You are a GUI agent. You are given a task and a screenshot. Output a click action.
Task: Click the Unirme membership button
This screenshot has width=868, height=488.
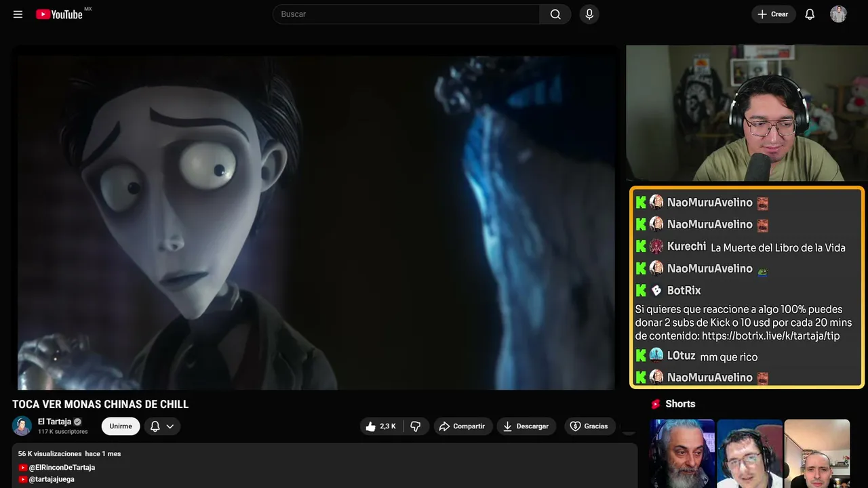pyautogui.click(x=121, y=426)
